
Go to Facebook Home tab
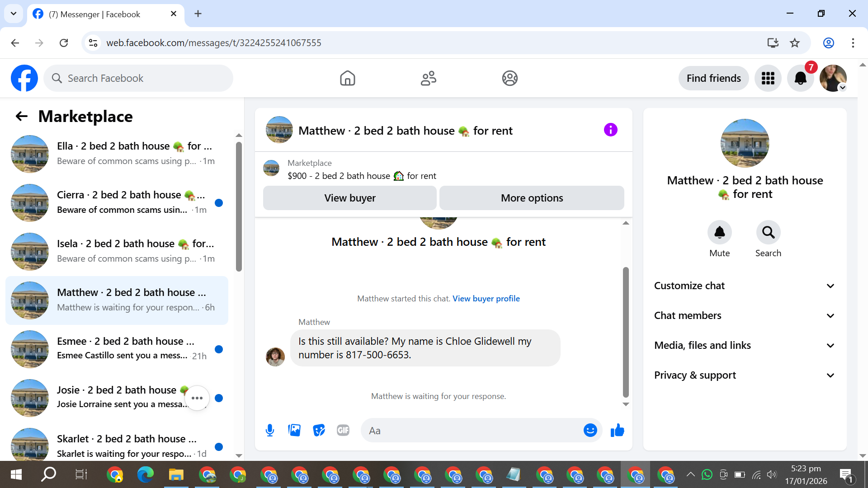coord(347,78)
